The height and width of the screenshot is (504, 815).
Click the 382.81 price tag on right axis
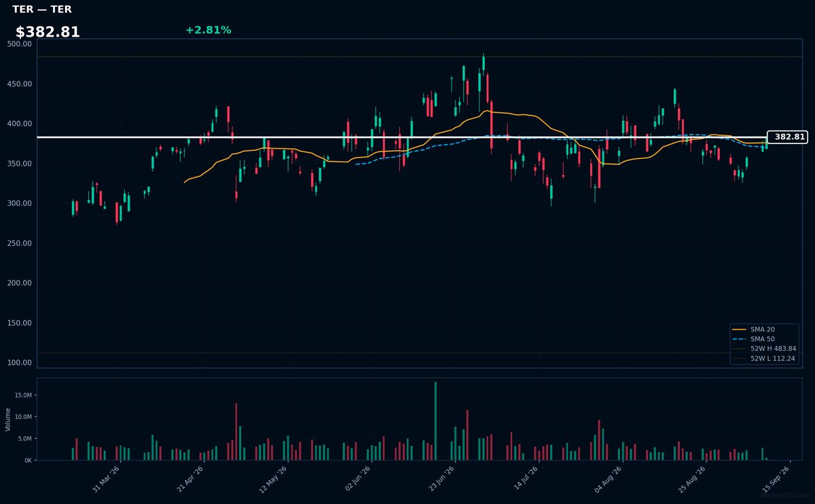click(787, 137)
